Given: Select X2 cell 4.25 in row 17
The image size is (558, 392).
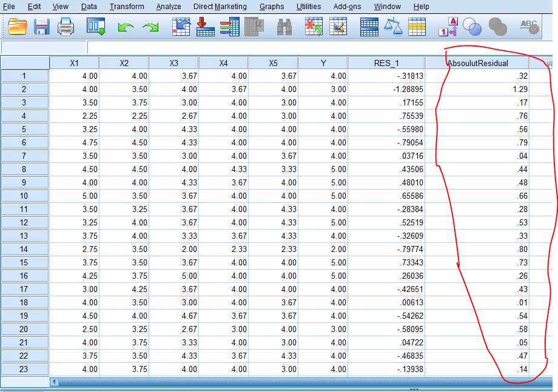Looking at the screenshot, I should click(124, 289).
